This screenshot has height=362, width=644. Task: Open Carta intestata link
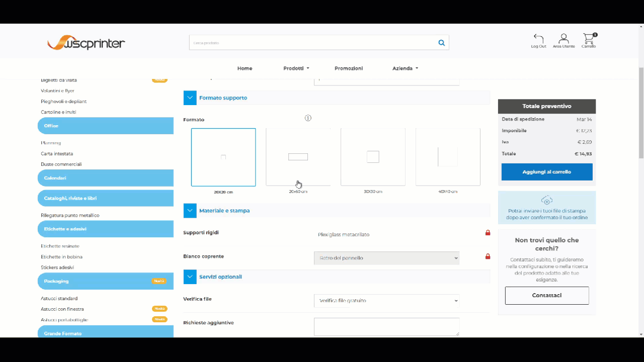pyautogui.click(x=57, y=154)
